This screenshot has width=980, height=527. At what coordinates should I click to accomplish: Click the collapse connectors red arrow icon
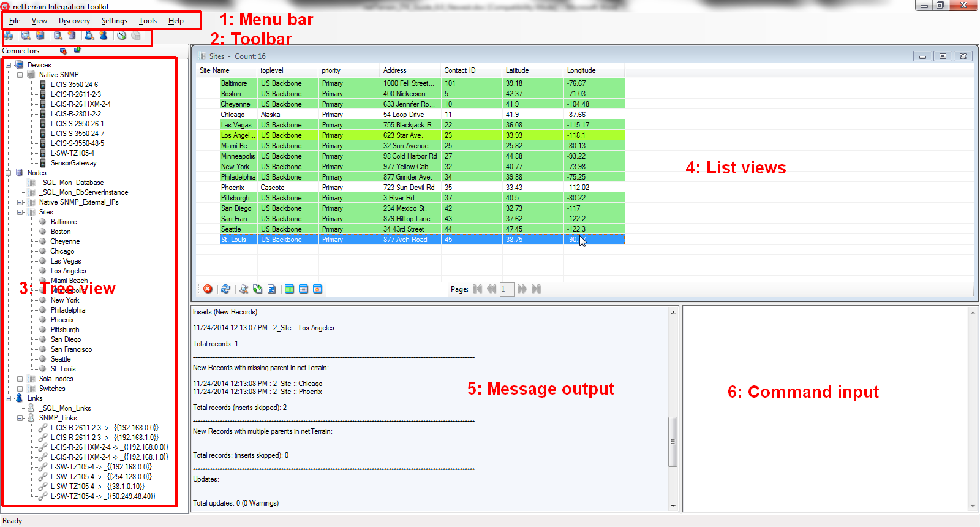point(63,51)
